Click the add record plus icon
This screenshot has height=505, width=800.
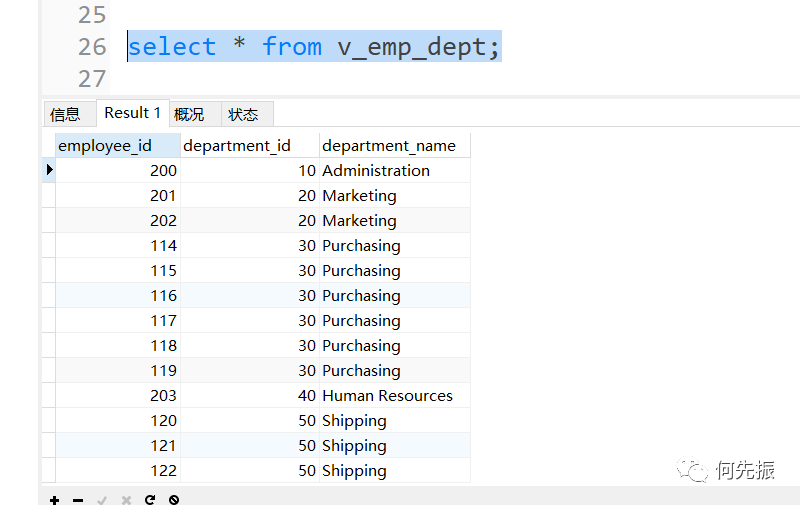[54, 499]
